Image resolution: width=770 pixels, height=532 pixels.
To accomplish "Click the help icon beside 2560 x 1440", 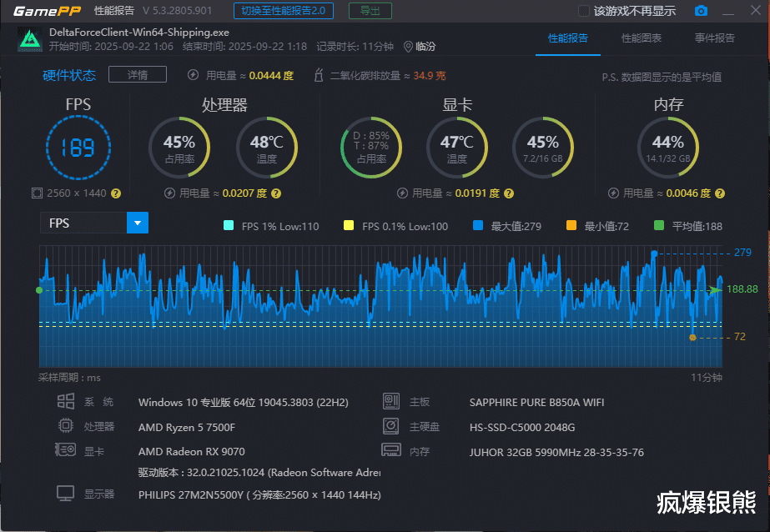I will click(116, 193).
